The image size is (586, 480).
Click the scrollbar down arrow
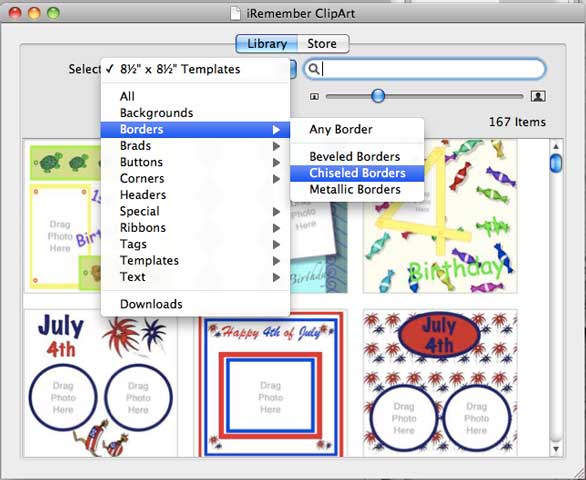tap(556, 449)
